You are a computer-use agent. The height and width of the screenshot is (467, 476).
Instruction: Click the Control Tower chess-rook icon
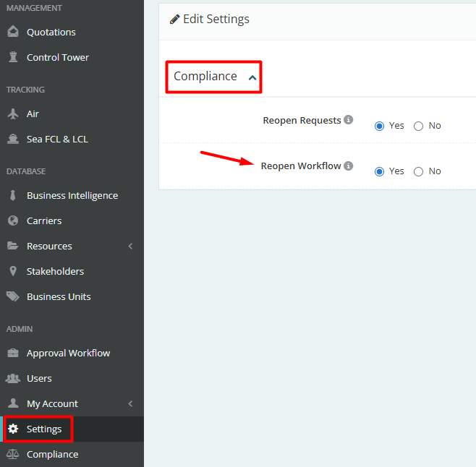coord(12,57)
